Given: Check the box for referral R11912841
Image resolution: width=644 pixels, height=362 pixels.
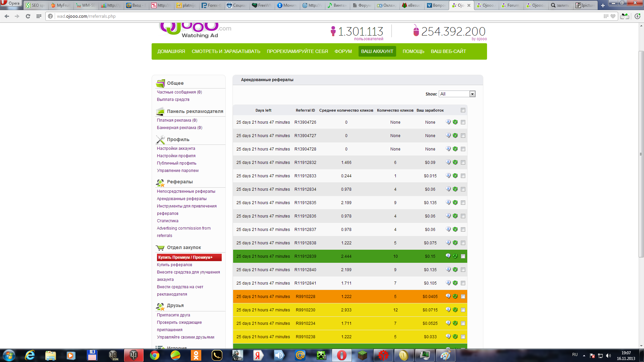Looking at the screenshot, I should 463,283.
